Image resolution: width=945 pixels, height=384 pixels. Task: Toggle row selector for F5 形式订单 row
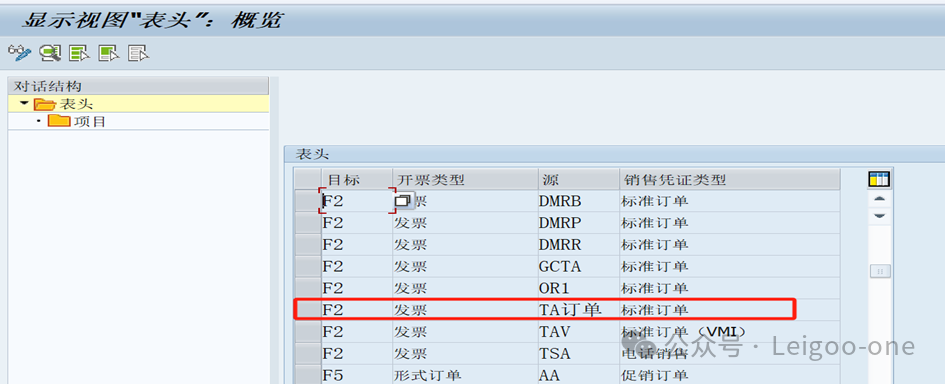tap(307, 375)
